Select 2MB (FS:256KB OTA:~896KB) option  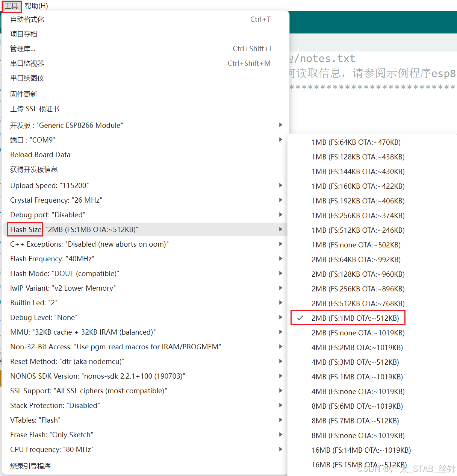[x=372, y=289]
